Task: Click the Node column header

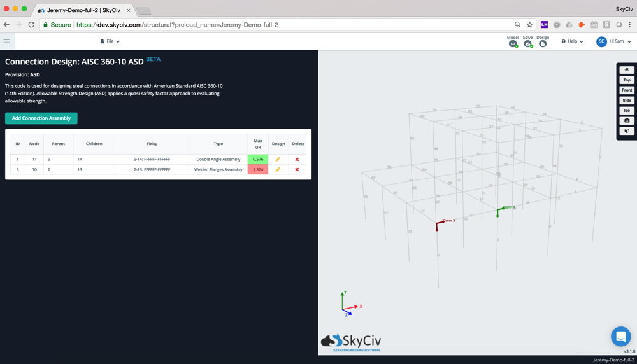Action: point(34,144)
